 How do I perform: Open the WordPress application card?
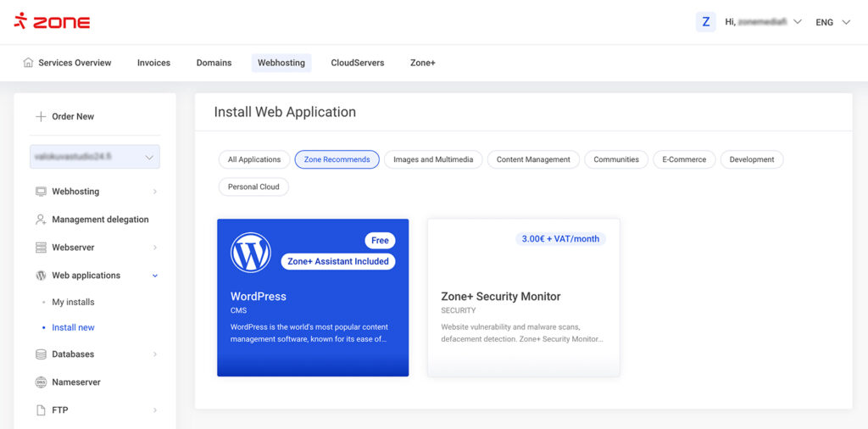coord(313,298)
